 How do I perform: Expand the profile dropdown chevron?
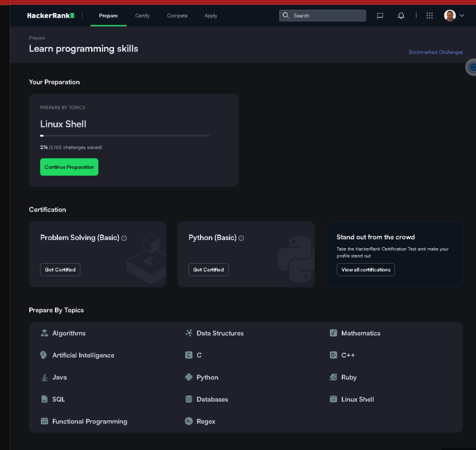pos(462,15)
